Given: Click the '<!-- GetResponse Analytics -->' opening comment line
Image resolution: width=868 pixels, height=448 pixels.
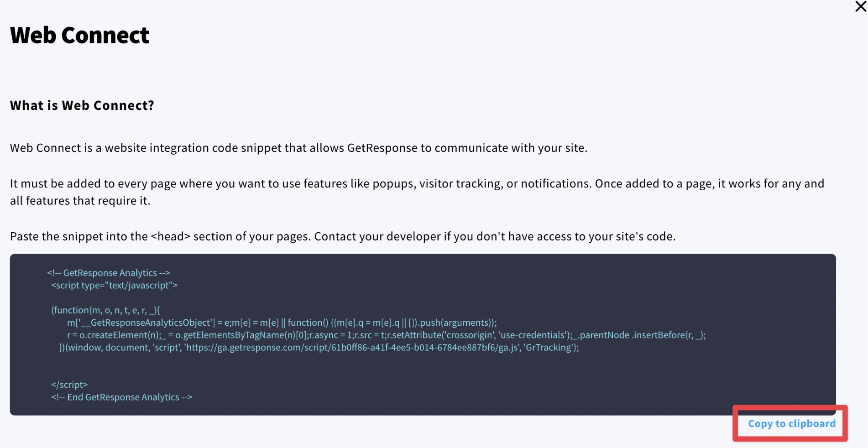Looking at the screenshot, I should tap(109, 273).
